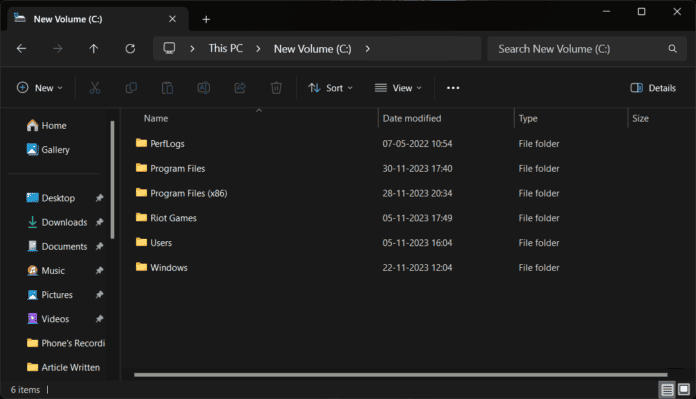Switch to large thumbnails view in status bar
The width and height of the screenshot is (696, 399).
point(684,390)
